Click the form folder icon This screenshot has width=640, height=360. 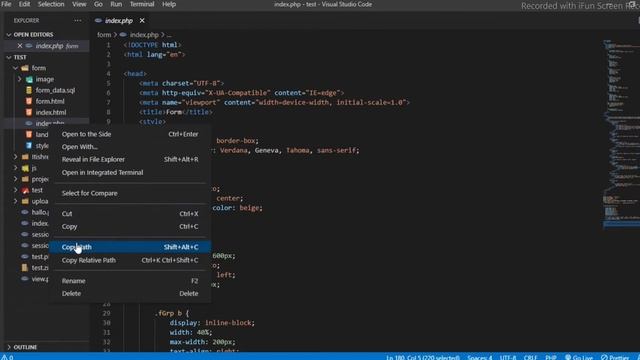25,68
